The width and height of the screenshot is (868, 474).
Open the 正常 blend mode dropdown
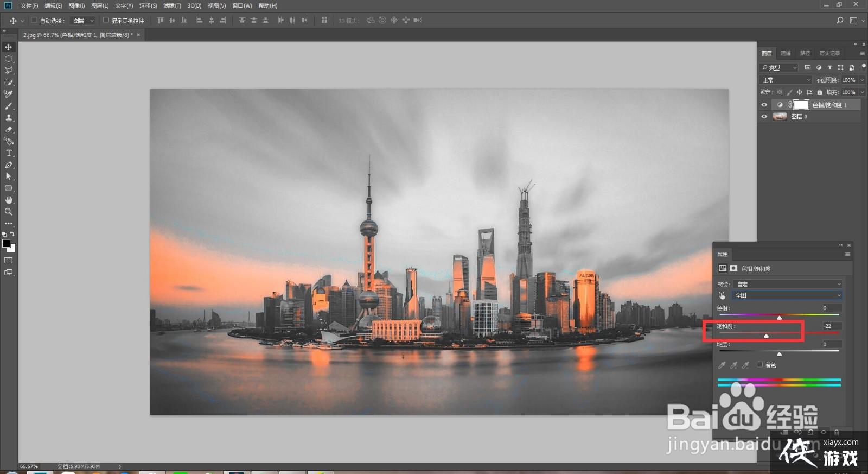click(786, 80)
